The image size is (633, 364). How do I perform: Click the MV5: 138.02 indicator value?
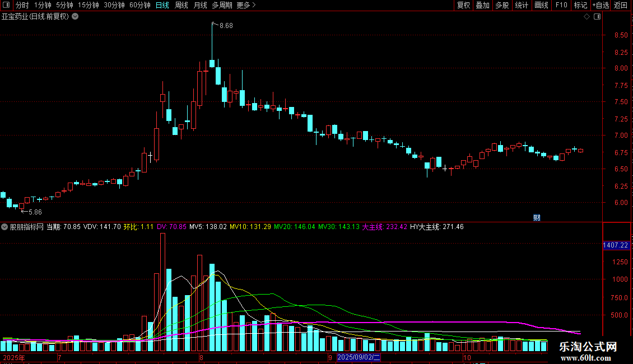[208, 227]
